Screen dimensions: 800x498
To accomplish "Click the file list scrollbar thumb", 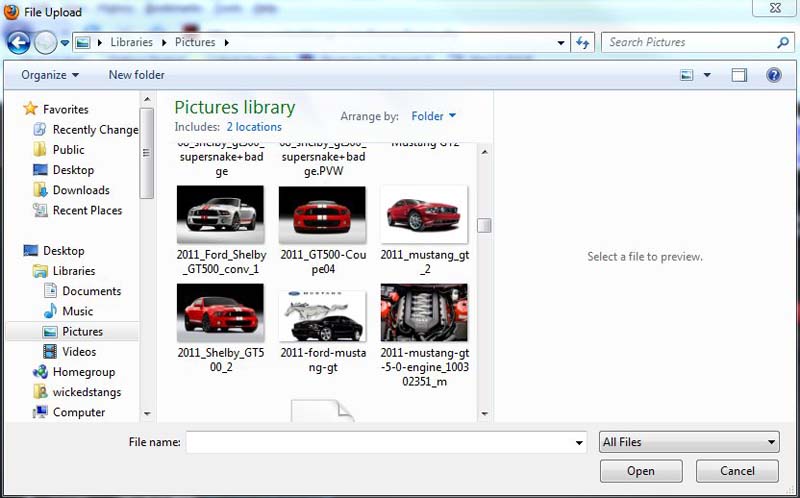I will 485,225.
